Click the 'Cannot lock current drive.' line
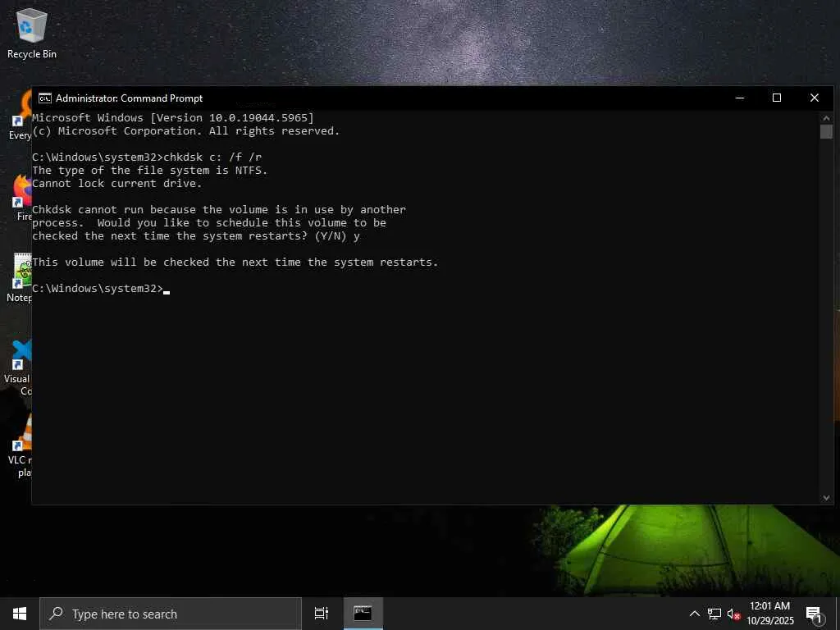Image resolution: width=840 pixels, height=630 pixels. (x=116, y=183)
